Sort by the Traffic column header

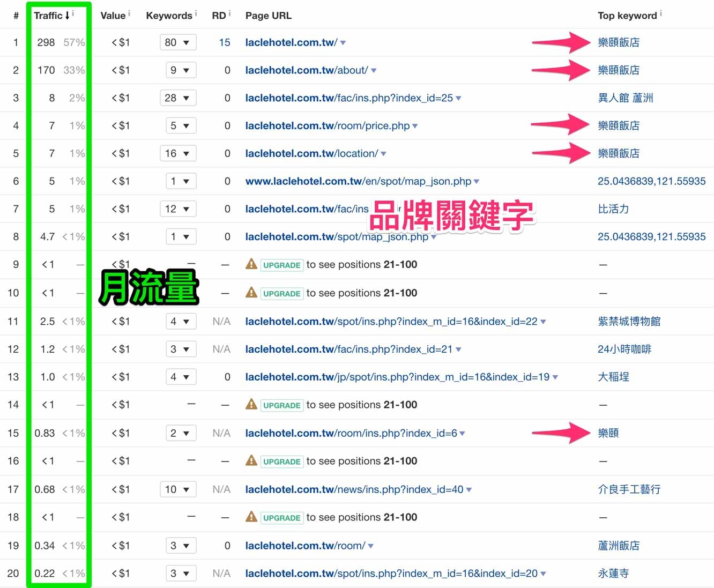51,16
